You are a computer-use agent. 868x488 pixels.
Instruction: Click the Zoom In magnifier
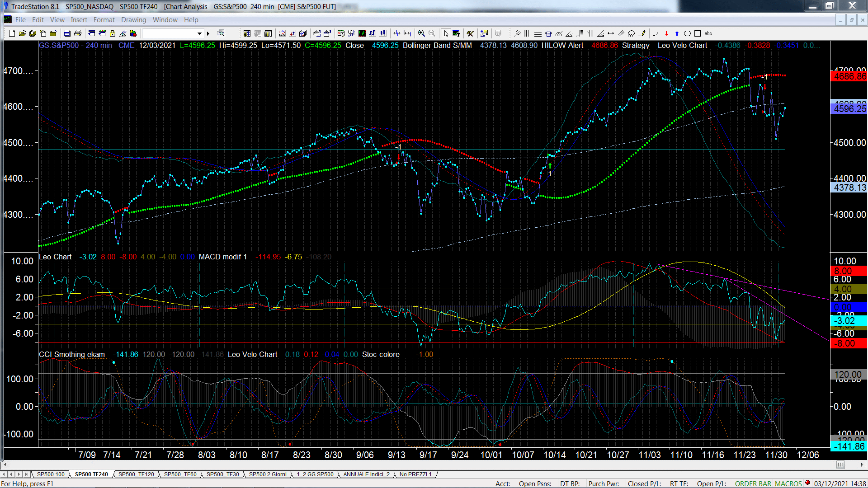[421, 33]
